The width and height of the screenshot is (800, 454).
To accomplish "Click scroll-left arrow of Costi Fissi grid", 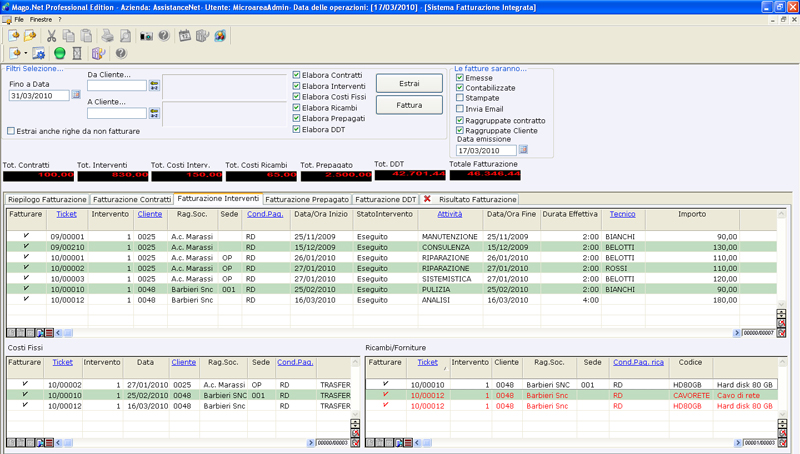I will (58, 443).
